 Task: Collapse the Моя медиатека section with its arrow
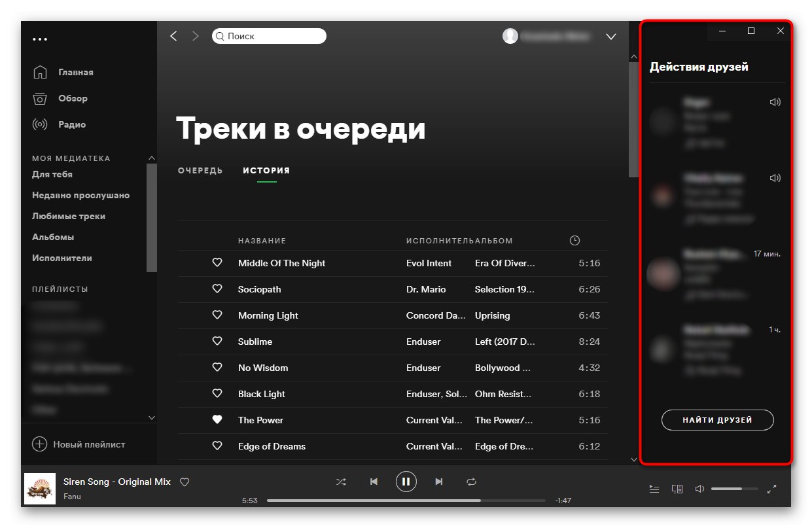[152, 158]
